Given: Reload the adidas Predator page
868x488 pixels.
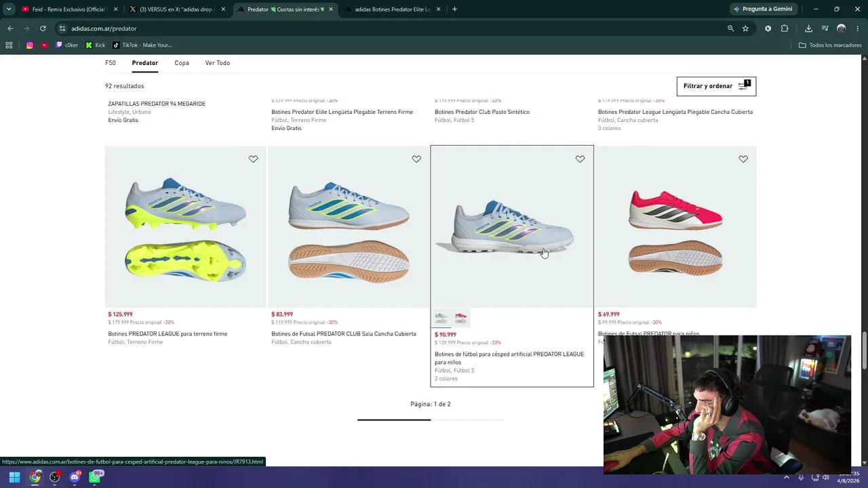Looking at the screenshot, I should click(43, 28).
